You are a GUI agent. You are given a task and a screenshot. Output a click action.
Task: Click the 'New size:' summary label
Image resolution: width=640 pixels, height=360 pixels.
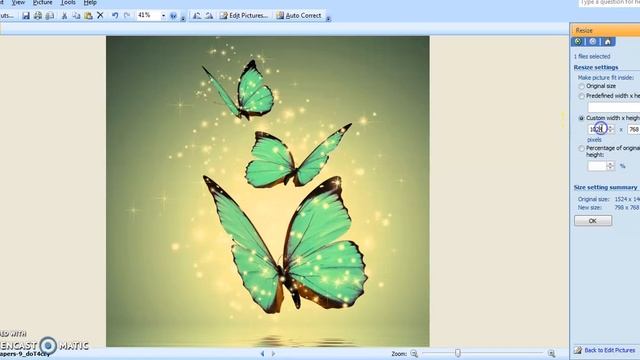pos(590,207)
